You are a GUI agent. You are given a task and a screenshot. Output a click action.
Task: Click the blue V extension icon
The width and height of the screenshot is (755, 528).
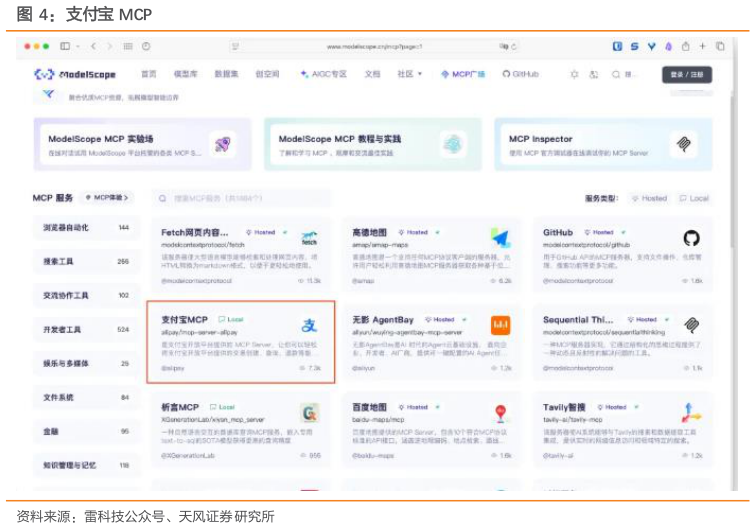click(651, 46)
